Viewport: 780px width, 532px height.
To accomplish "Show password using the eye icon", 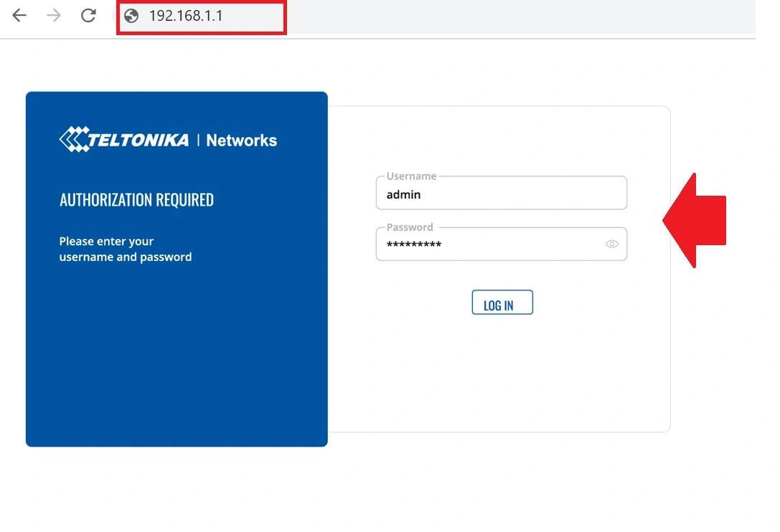I will point(611,244).
